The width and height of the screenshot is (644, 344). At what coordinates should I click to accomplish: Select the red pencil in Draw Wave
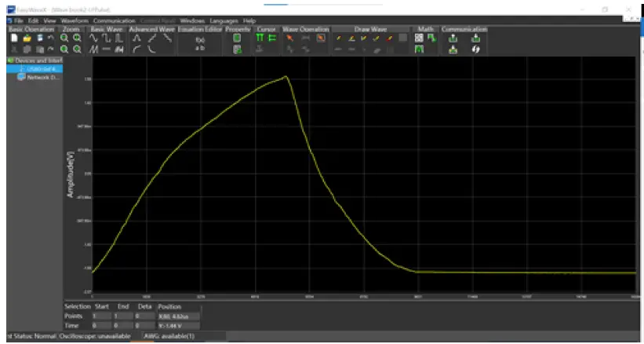(x=389, y=38)
